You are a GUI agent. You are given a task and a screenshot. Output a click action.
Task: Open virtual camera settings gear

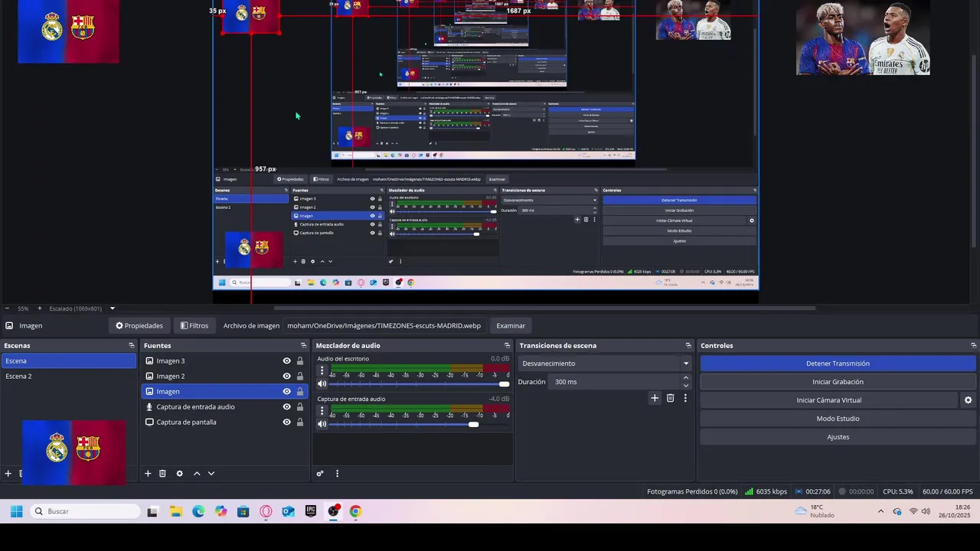pos(968,400)
